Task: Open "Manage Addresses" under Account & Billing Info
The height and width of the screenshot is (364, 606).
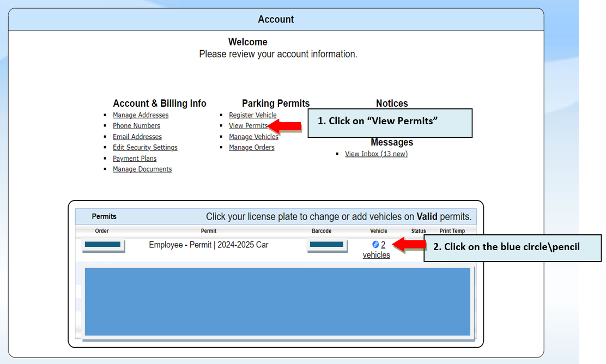Action: [141, 114]
